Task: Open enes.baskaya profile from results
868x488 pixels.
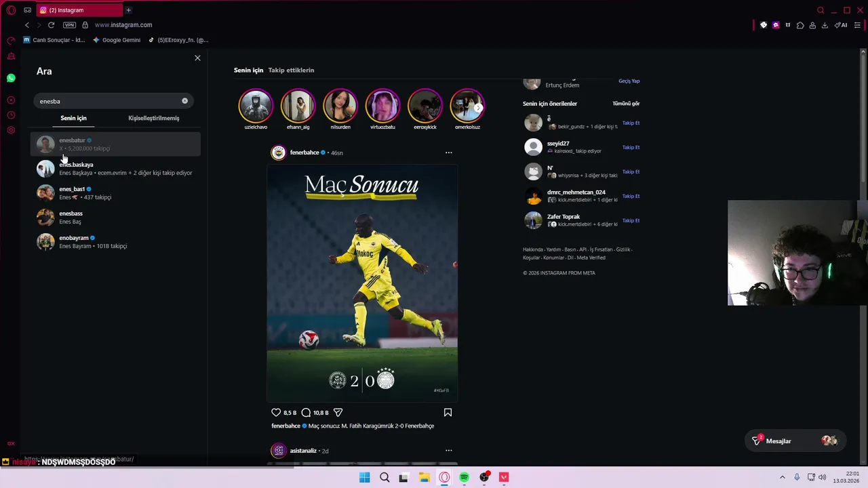Action: tap(115, 169)
